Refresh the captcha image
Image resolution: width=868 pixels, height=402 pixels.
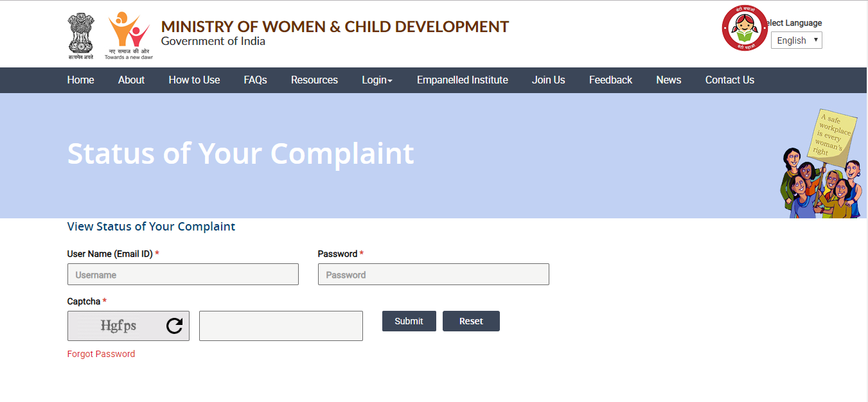(x=173, y=326)
